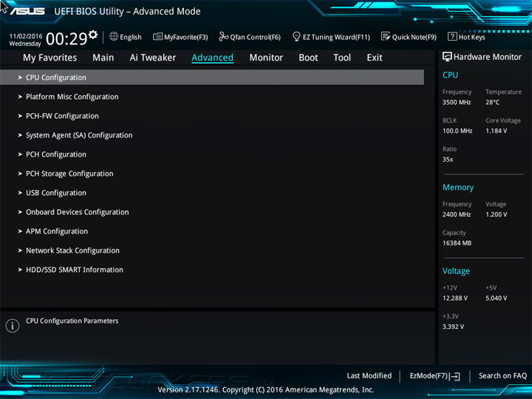Open the Main tab
532x399 pixels.
(x=103, y=58)
